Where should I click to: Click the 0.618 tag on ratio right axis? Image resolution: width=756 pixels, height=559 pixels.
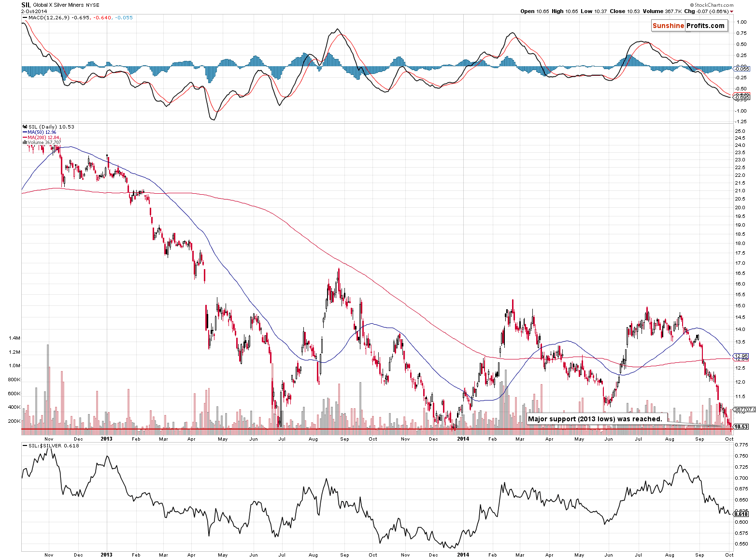pos(741,514)
